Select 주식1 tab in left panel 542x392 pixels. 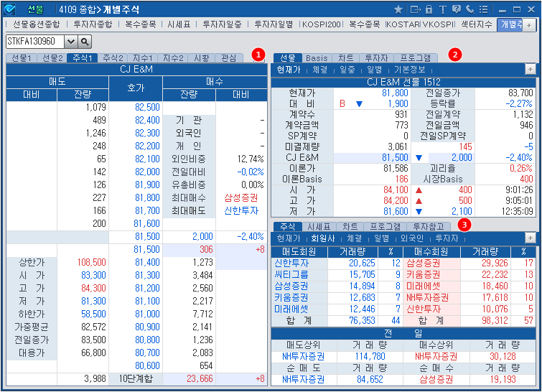click(83, 58)
